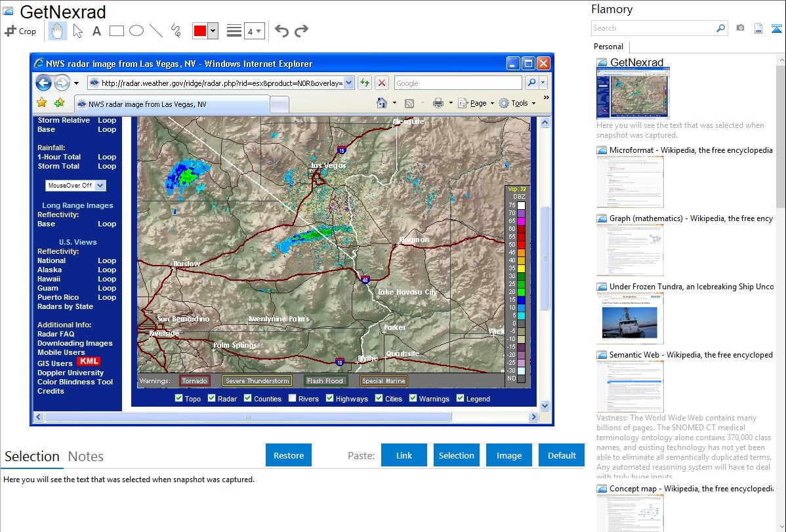
Task: Choose the arrow pointer selection tool
Action: [x=77, y=31]
